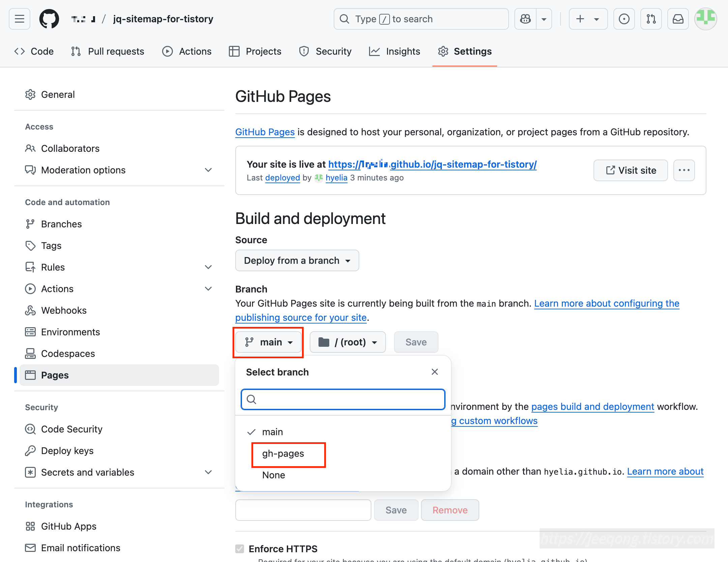Open the three-dot menu beside Visit site
Screen dimensions: 728x562
(x=684, y=170)
